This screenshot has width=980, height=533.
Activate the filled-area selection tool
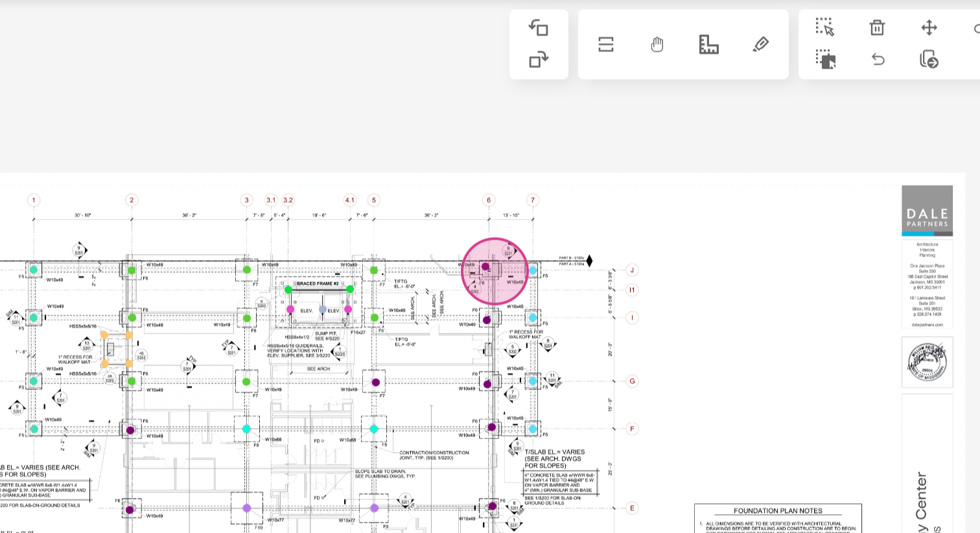(x=825, y=60)
